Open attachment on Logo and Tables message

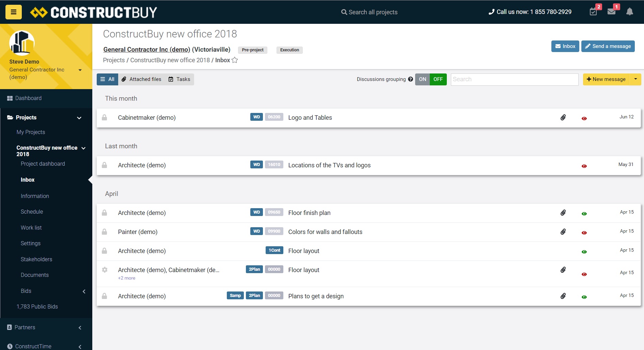(563, 118)
